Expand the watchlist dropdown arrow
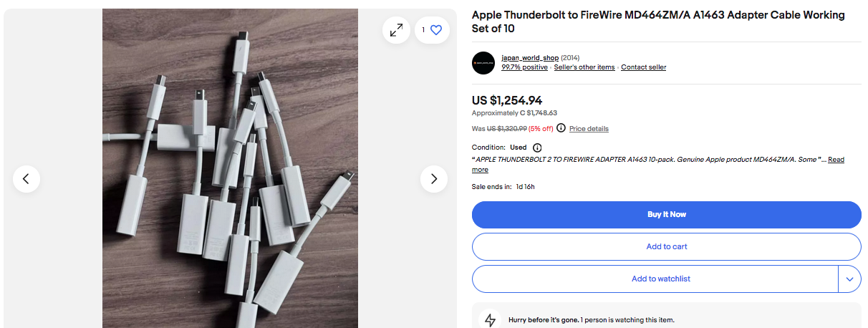868x328 pixels. pyautogui.click(x=849, y=279)
